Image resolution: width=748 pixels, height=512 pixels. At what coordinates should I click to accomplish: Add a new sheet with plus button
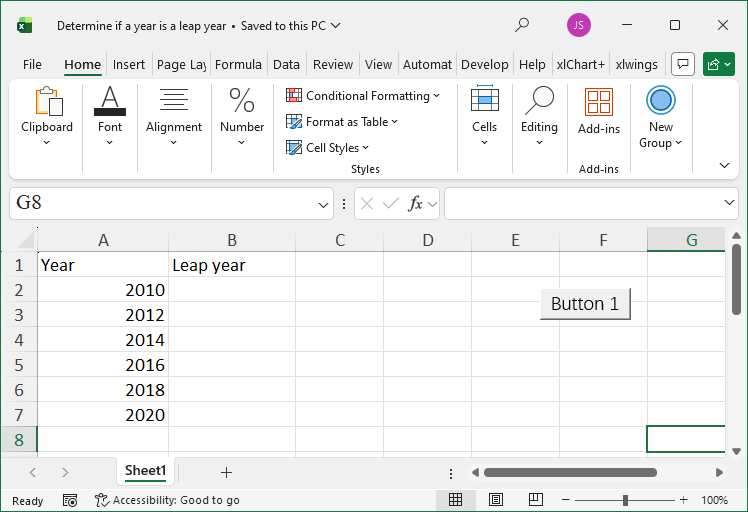coord(226,472)
